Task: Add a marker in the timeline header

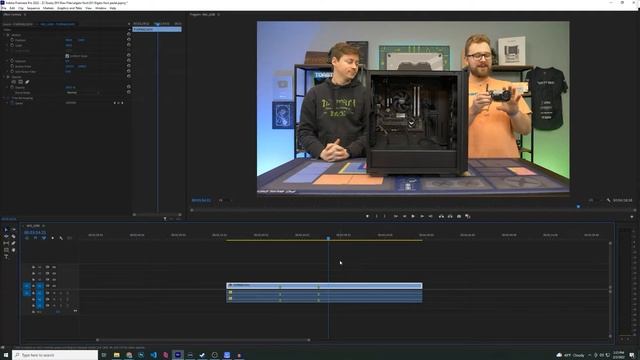Action: coord(52,238)
